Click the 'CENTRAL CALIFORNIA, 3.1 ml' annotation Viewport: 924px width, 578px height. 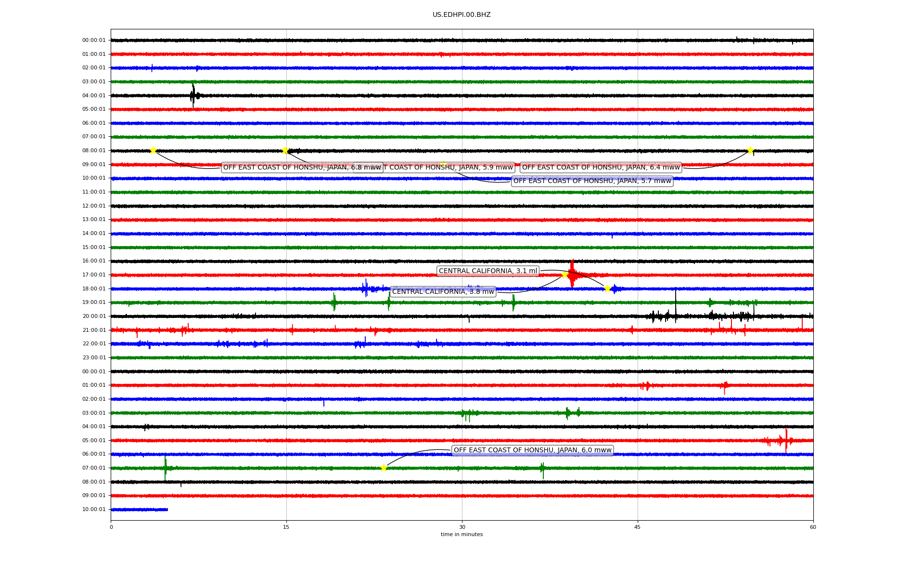[x=488, y=271]
